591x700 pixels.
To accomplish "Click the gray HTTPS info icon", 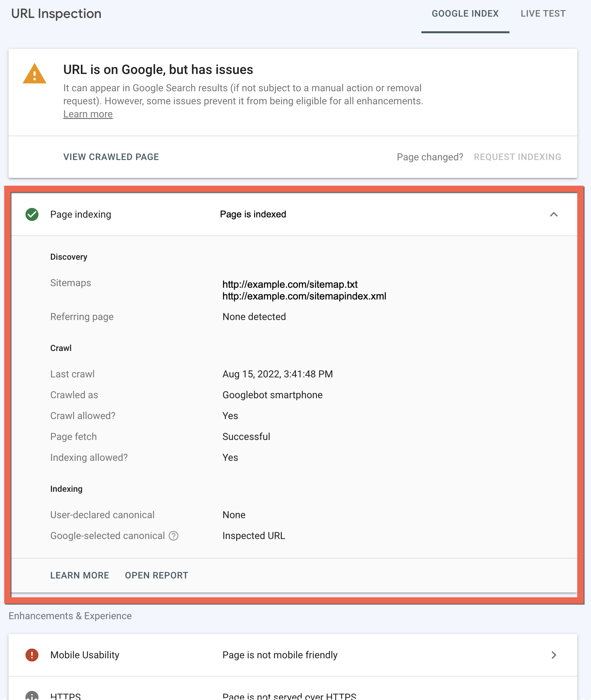I will click(32, 696).
